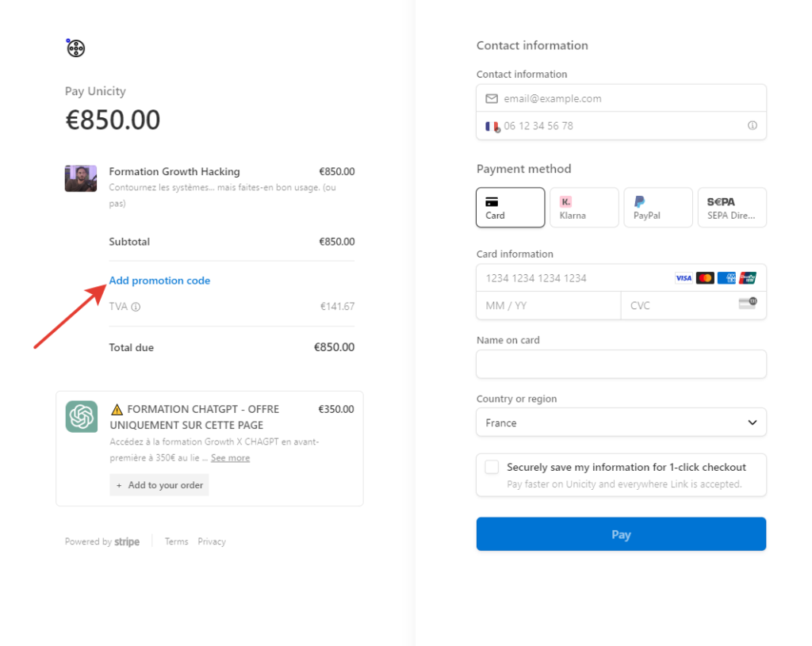Screen dimensions: 812x646
Task: Click the TVA info icon
Action: click(136, 307)
